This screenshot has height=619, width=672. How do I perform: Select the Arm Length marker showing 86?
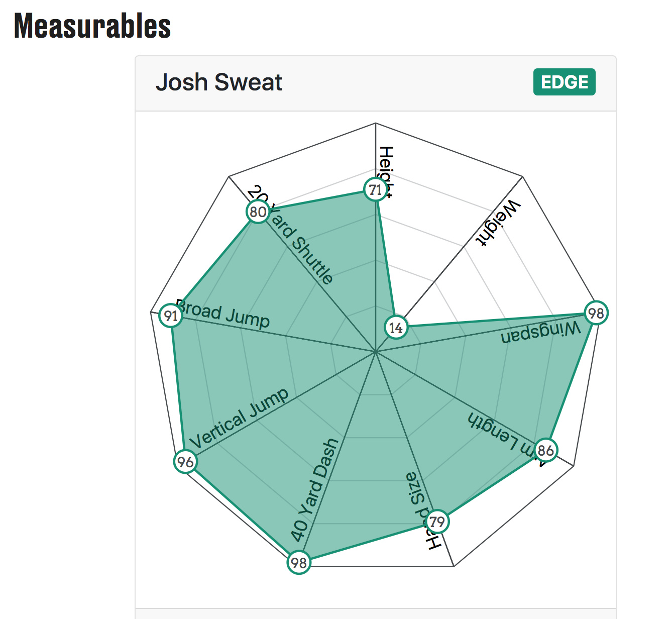click(x=546, y=450)
